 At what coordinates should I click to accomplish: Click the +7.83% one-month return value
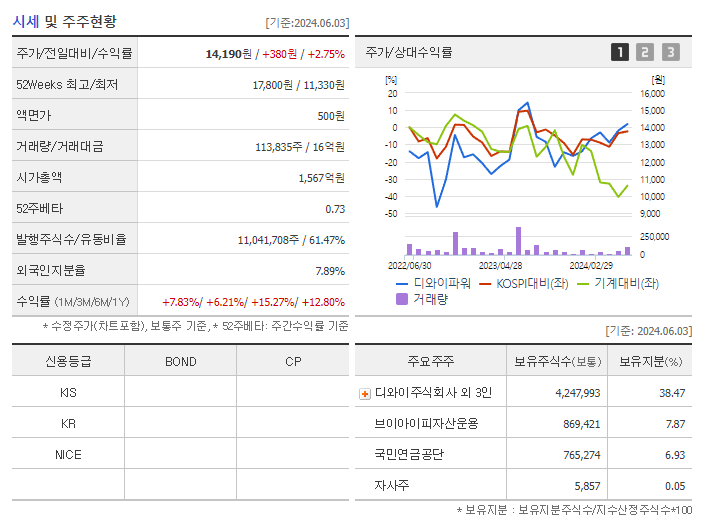[x=181, y=303]
